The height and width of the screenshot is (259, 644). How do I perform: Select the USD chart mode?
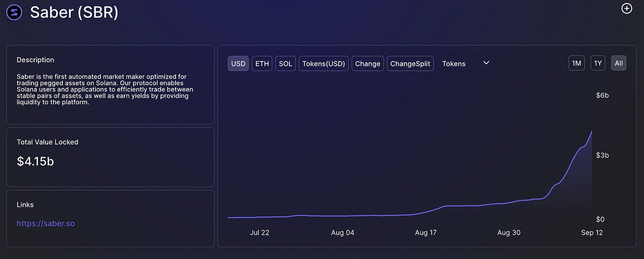click(x=238, y=64)
